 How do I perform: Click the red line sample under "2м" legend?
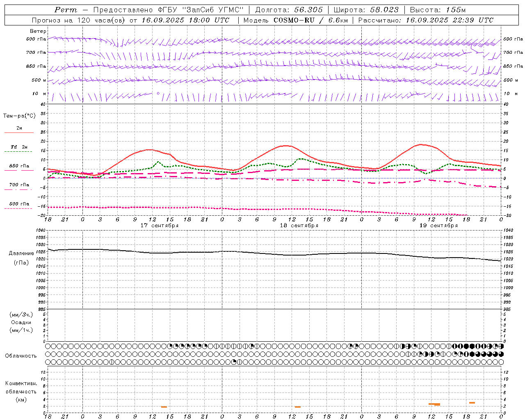(19, 133)
